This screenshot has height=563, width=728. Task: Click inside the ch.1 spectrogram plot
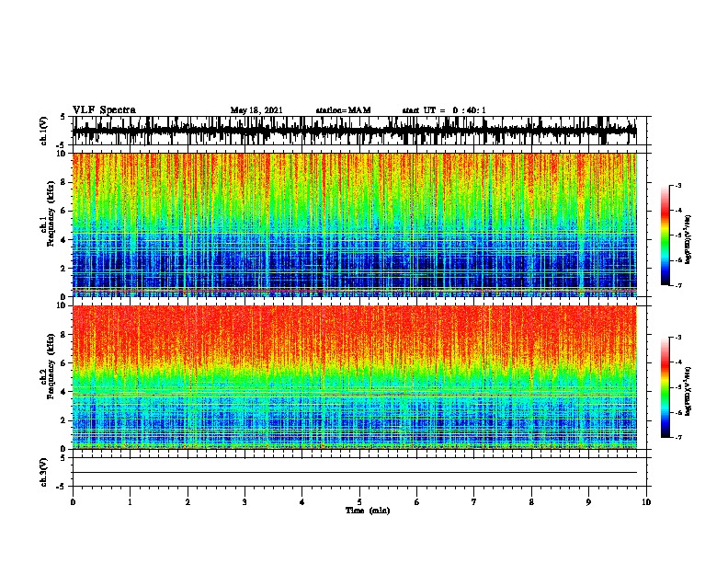pos(354,224)
